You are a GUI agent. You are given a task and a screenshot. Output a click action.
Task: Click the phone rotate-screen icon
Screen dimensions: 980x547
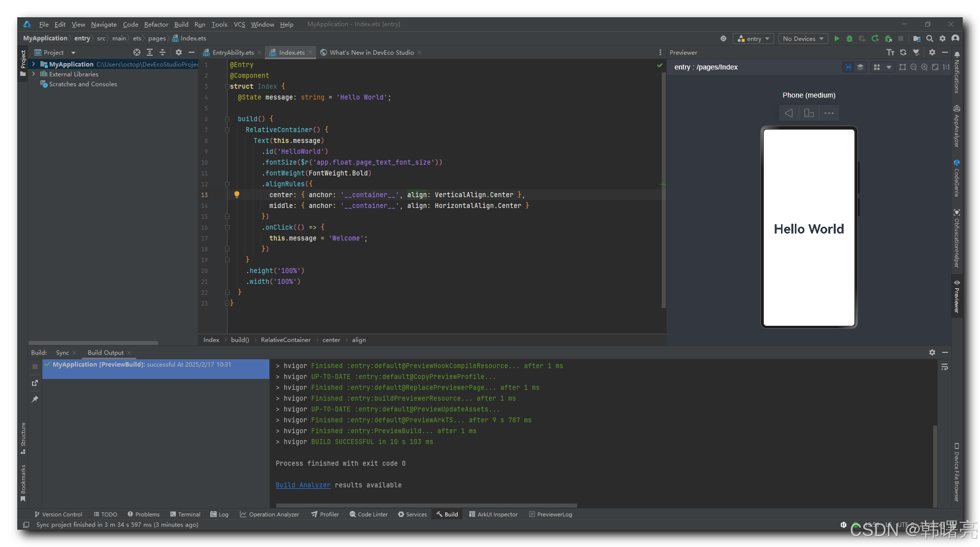pyautogui.click(x=809, y=113)
